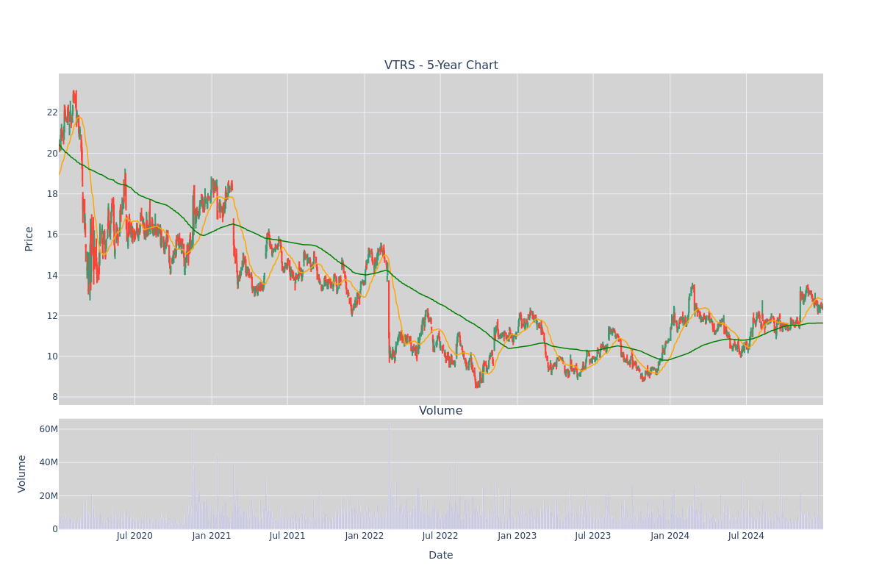Click the price tick label '16'
Screen dimensions: 882x588
pyautogui.click(x=52, y=234)
